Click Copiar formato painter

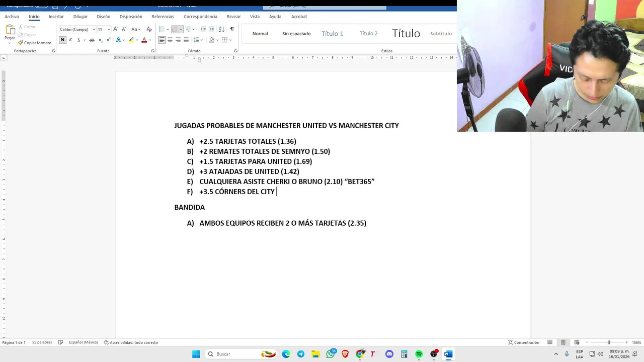(35, 43)
